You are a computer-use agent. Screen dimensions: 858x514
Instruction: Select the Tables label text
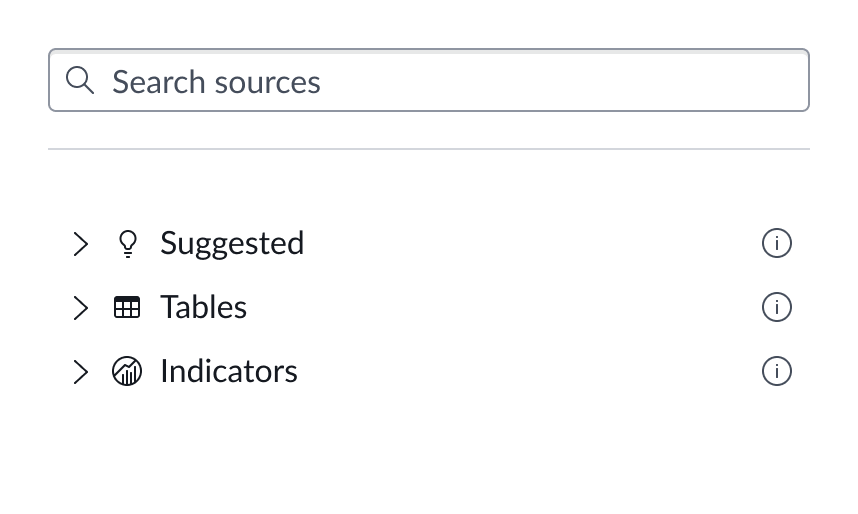pyautogui.click(x=203, y=307)
